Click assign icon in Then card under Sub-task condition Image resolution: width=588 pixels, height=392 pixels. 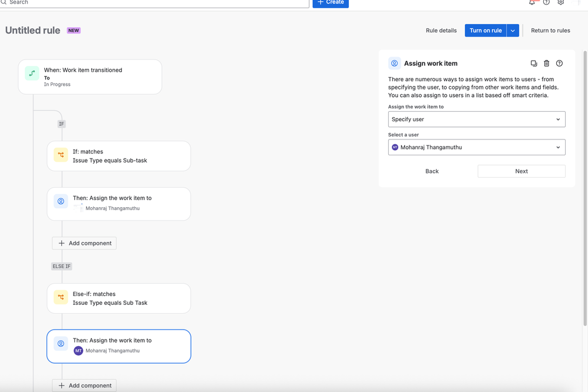61,201
